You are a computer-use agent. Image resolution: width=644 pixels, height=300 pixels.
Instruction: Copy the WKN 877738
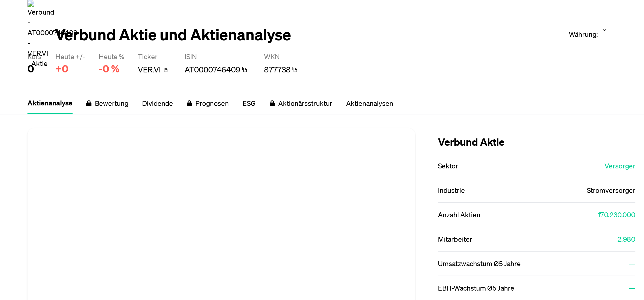tap(295, 70)
